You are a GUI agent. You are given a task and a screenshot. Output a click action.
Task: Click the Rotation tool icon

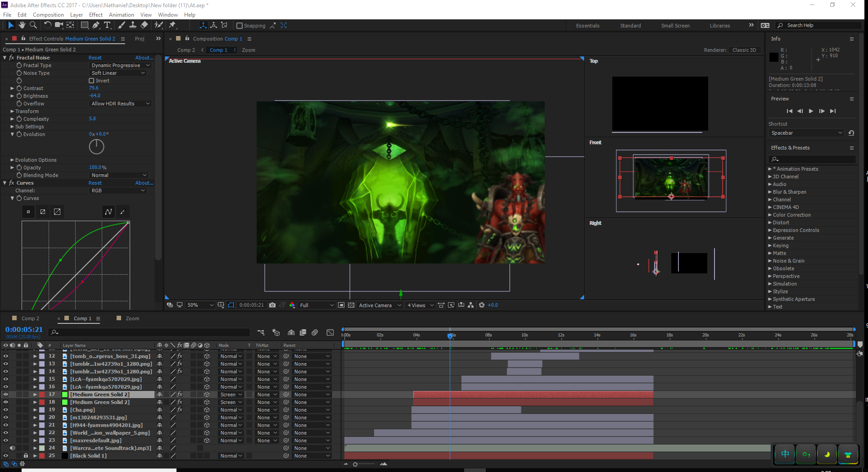click(x=47, y=25)
